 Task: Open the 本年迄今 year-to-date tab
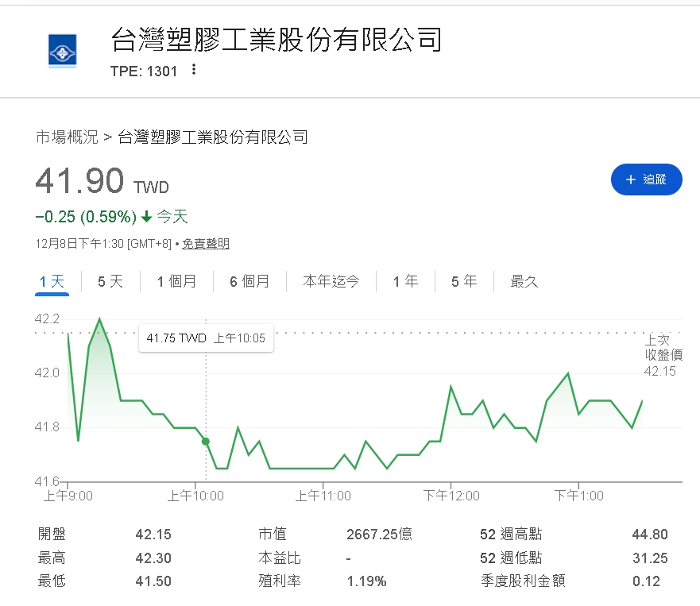(331, 281)
